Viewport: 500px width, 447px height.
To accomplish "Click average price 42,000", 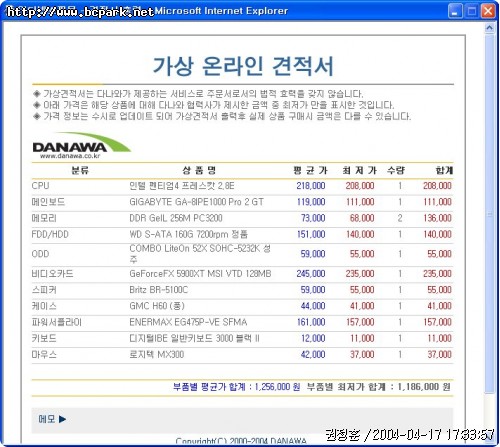I will (313, 355).
